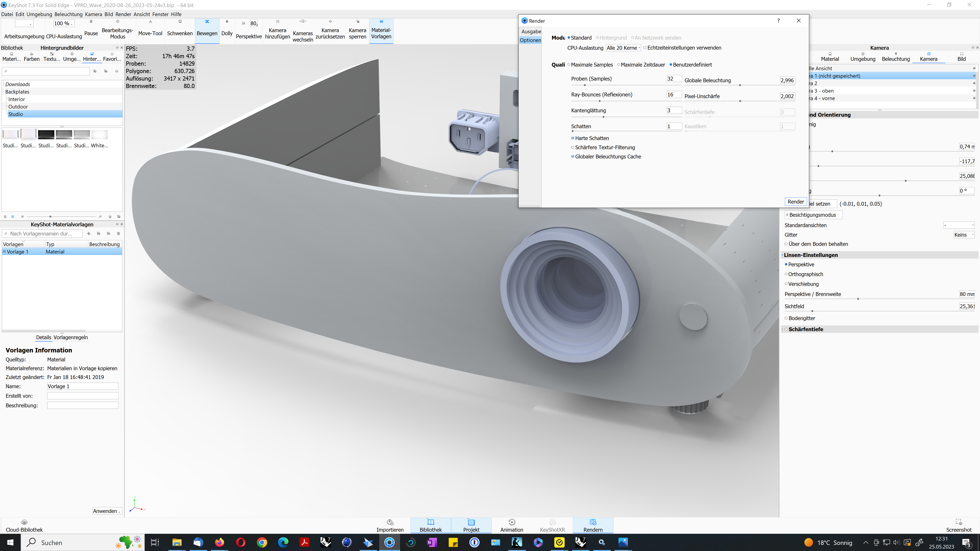Open the Rendern dialog button
The width and height of the screenshot is (980, 551).
click(x=593, y=526)
